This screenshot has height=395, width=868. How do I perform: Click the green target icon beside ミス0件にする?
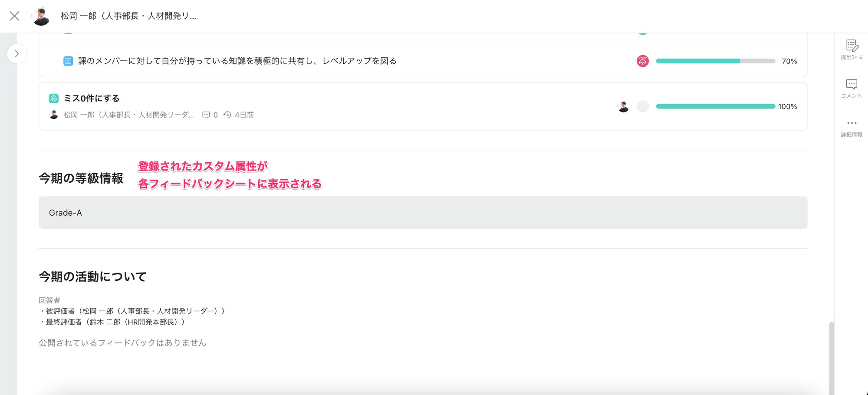(x=54, y=99)
